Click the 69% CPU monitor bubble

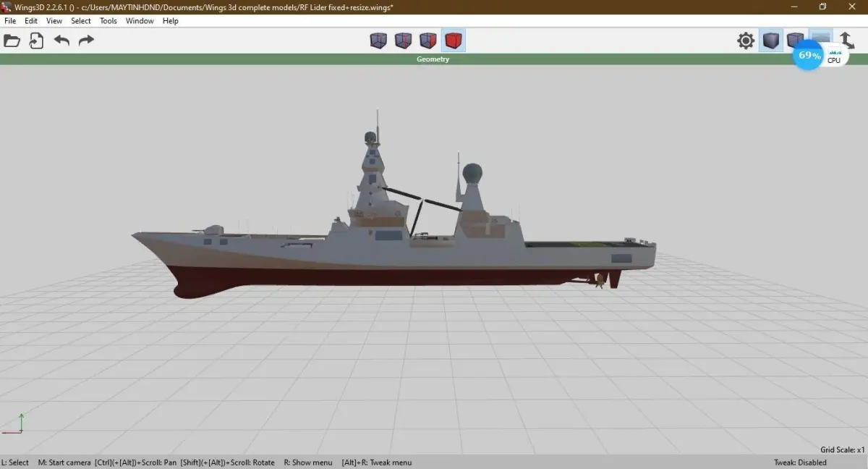point(809,55)
